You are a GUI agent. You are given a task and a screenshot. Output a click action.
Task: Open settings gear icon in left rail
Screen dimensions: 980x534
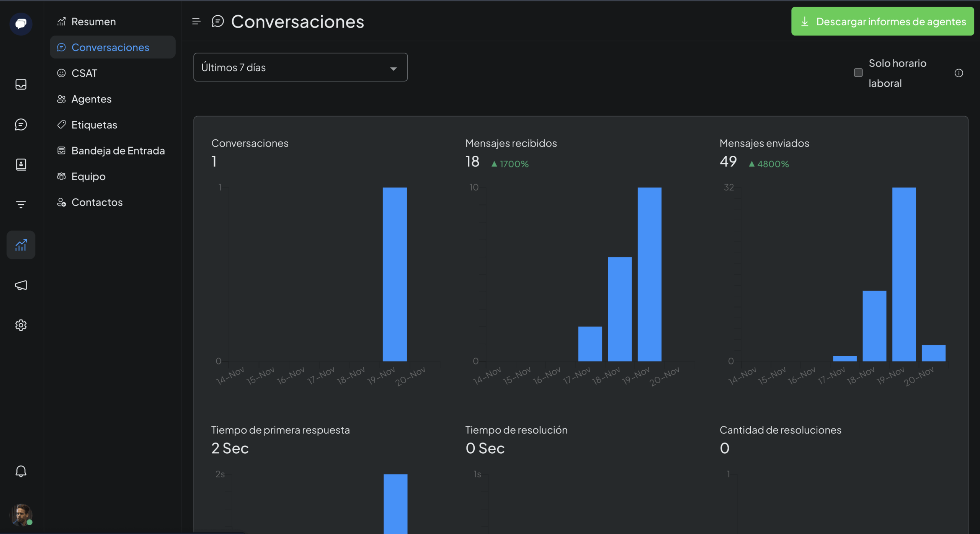pos(21,325)
